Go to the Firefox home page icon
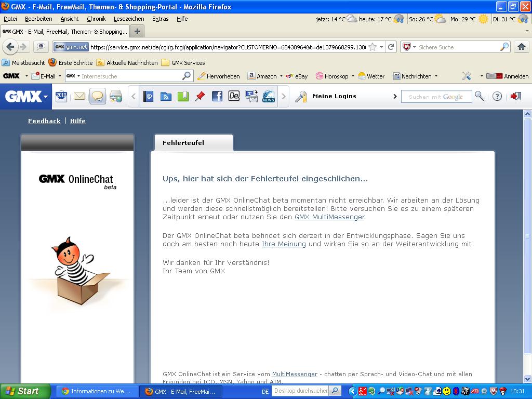This screenshot has width=532, height=399. click(522, 47)
